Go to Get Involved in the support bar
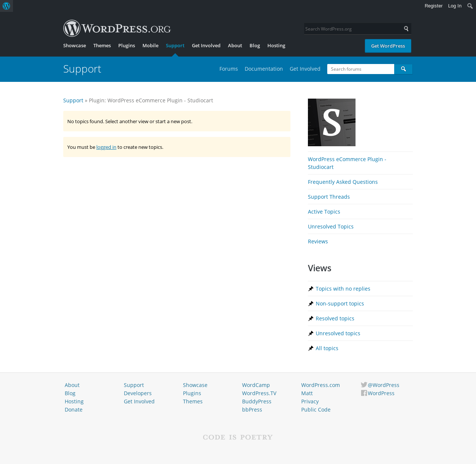The width and height of the screenshot is (476, 464). point(305,69)
